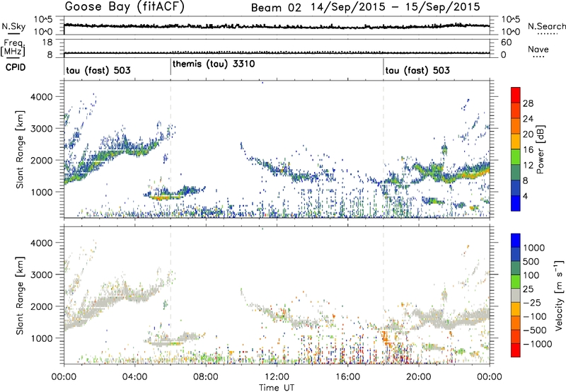Click the 'Slant Range [km]' label of the power panel
This screenshot has height=392, width=566.
pos(20,149)
